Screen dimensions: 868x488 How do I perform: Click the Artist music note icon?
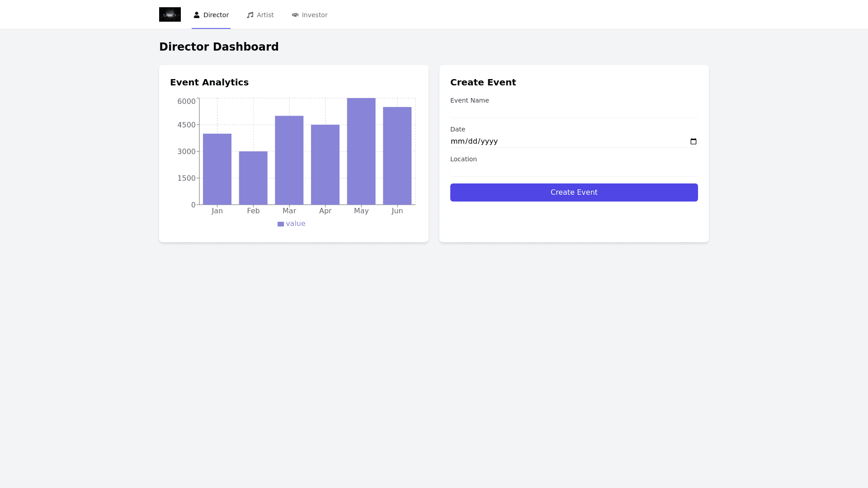[250, 15]
